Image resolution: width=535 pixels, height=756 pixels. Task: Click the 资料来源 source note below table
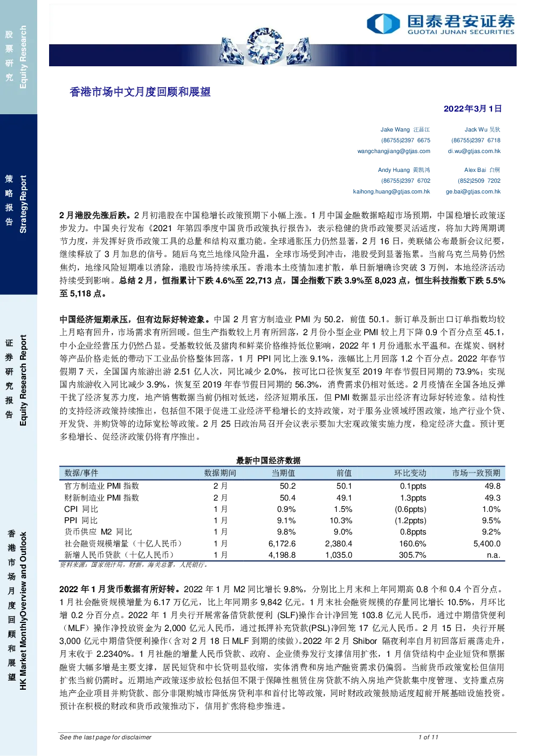coord(134,565)
